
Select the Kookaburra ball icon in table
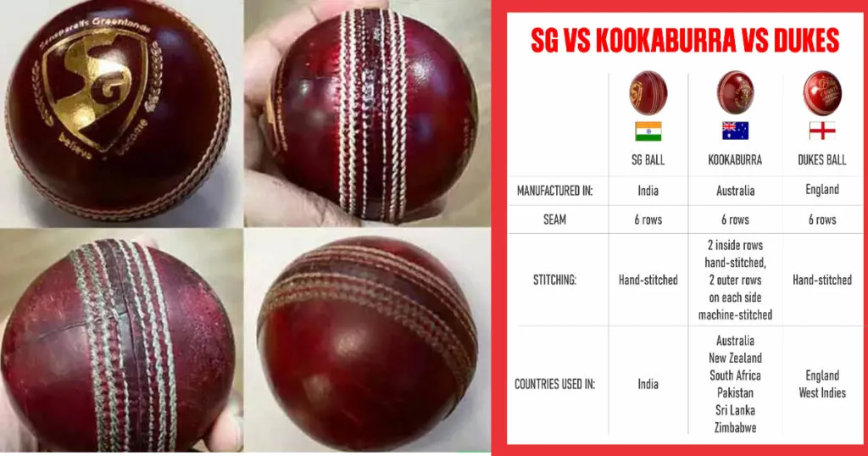(735, 92)
